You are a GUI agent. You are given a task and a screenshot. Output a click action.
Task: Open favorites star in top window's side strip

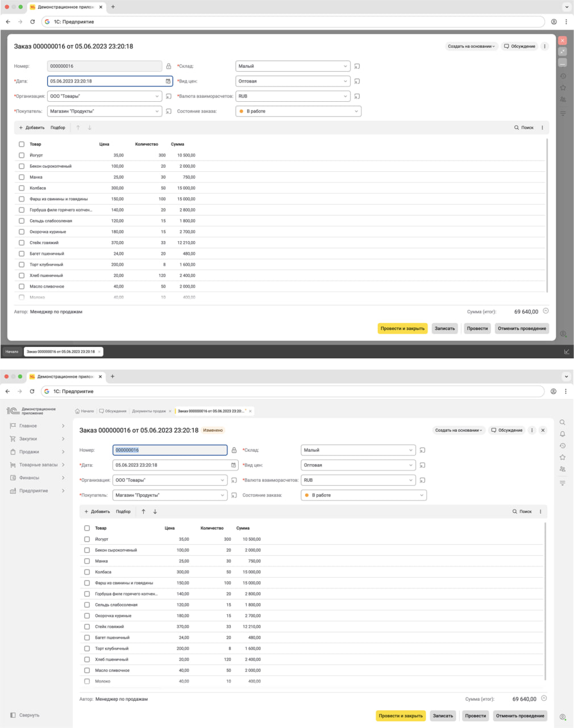563,88
